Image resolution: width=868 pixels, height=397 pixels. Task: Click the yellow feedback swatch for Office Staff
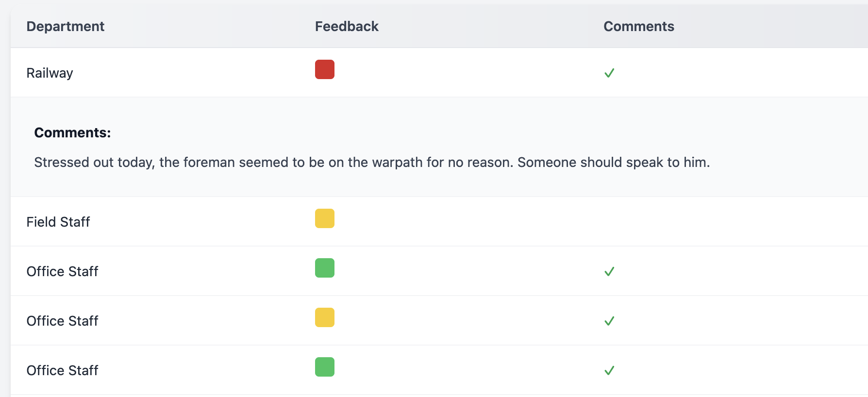pyautogui.click(x=325, y=317)
